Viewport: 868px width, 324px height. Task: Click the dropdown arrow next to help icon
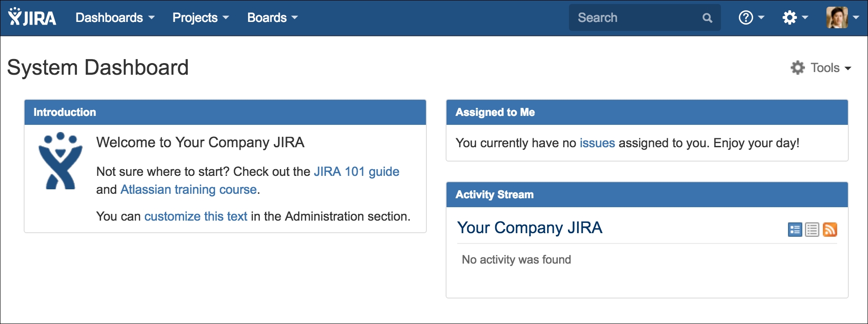[761, 17]
